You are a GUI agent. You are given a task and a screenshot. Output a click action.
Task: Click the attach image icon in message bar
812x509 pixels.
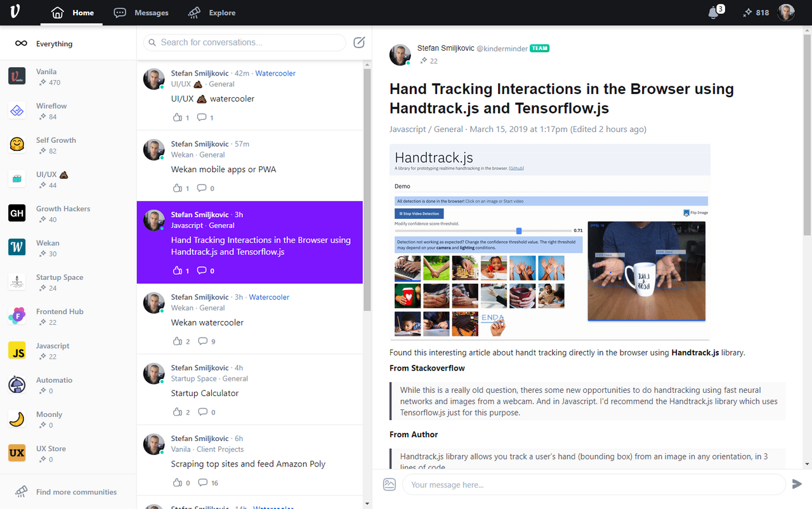click(x=390, y=484)
